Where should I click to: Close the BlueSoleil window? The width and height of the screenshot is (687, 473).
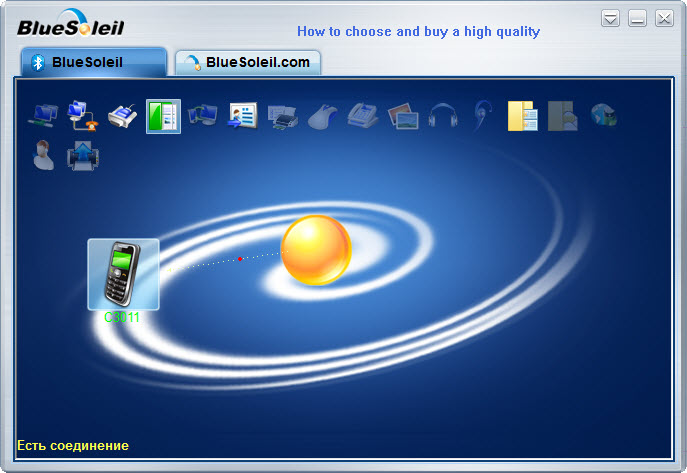pos(664,19)
